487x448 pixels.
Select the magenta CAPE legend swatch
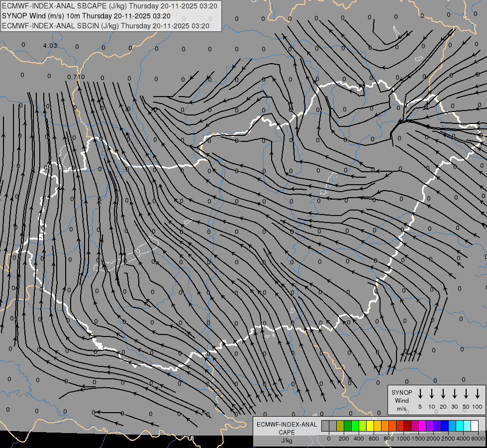pyautogui.click(x=422, y=426)
